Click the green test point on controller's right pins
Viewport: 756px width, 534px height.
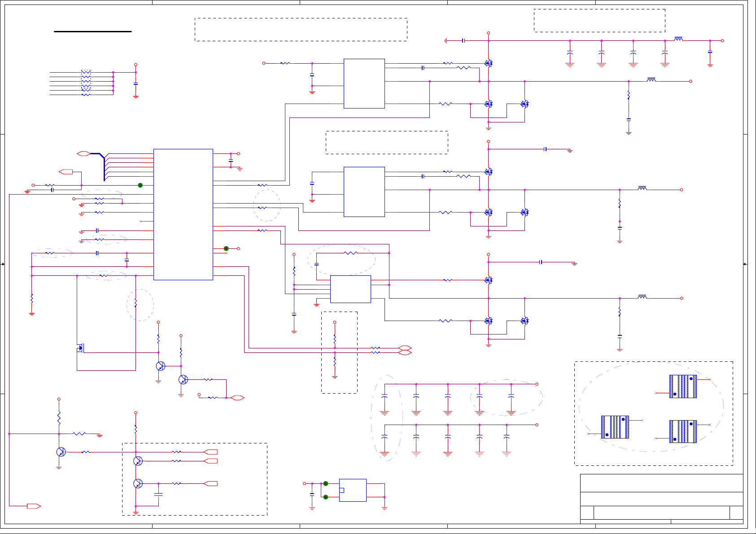tap(226, 248)
